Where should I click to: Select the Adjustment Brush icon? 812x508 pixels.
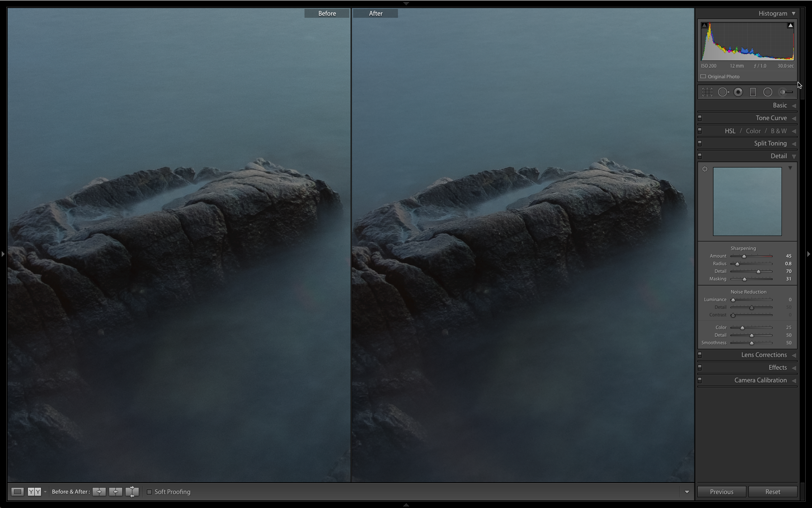(x=786, y=92)
